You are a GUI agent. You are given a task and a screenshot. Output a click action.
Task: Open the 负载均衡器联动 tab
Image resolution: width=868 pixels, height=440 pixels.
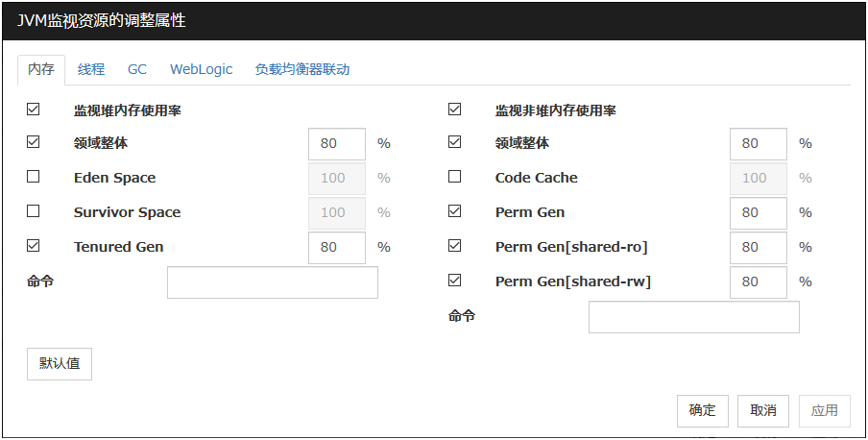[x=302, y=69]
